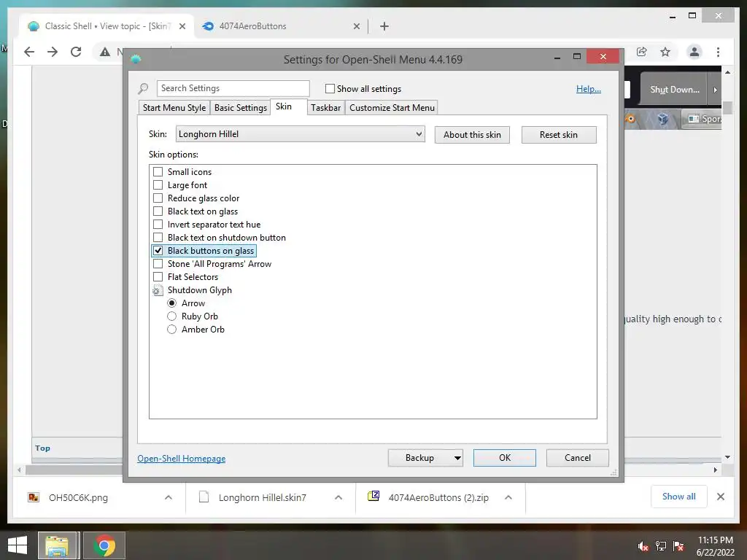Open Customize Start Menu tab

[x=392, y=108]
